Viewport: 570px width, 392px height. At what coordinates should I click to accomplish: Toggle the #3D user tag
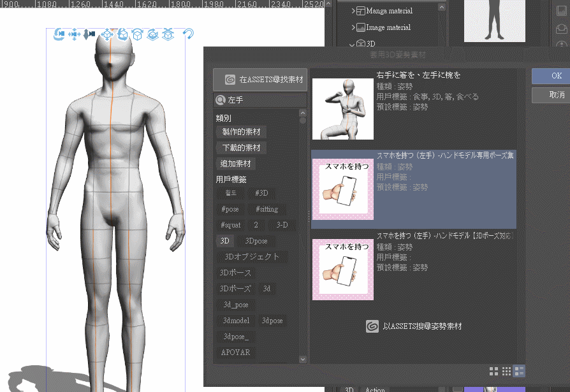[x=261, y=193]
